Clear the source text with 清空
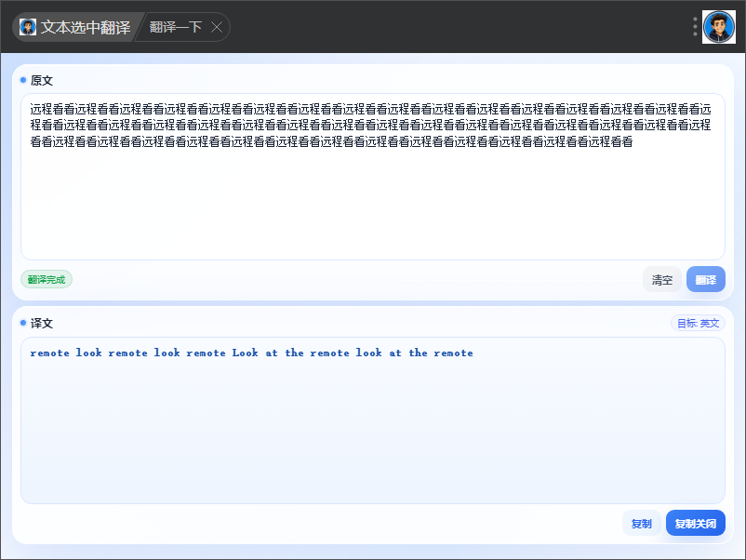Screen dimensions: 746x560 coord(661,280)
